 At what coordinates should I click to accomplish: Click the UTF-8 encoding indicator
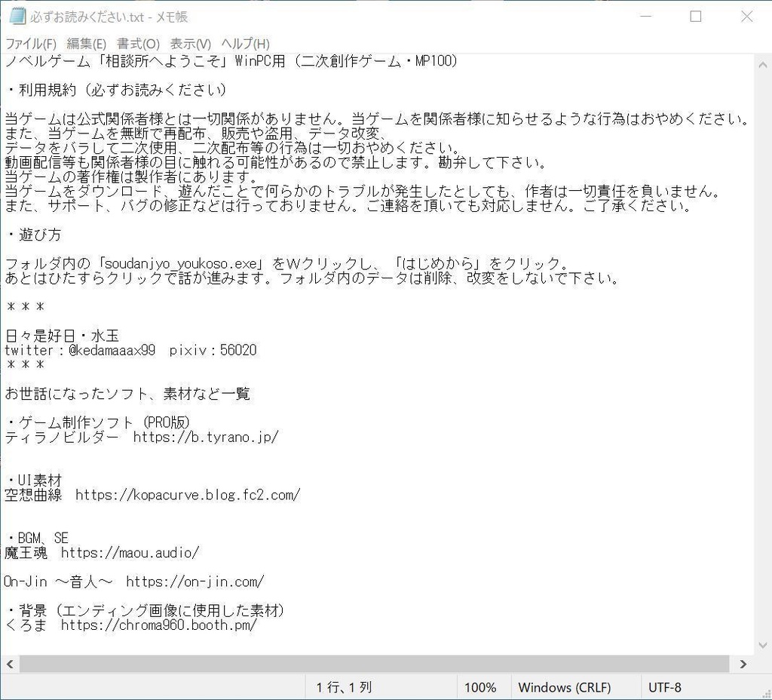[666, 687]
